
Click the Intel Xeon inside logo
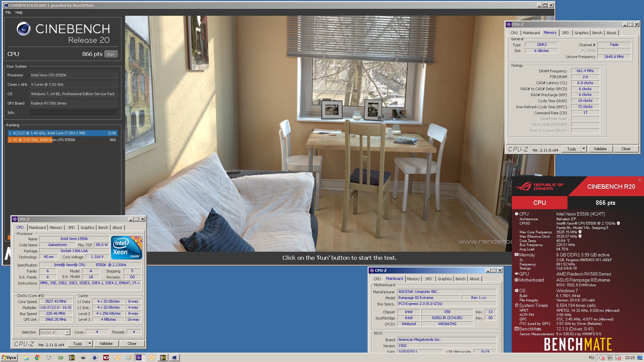(127, 248)
